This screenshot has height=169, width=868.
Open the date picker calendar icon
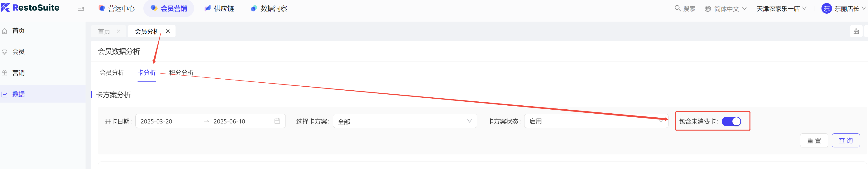click(x=277, y=121)
